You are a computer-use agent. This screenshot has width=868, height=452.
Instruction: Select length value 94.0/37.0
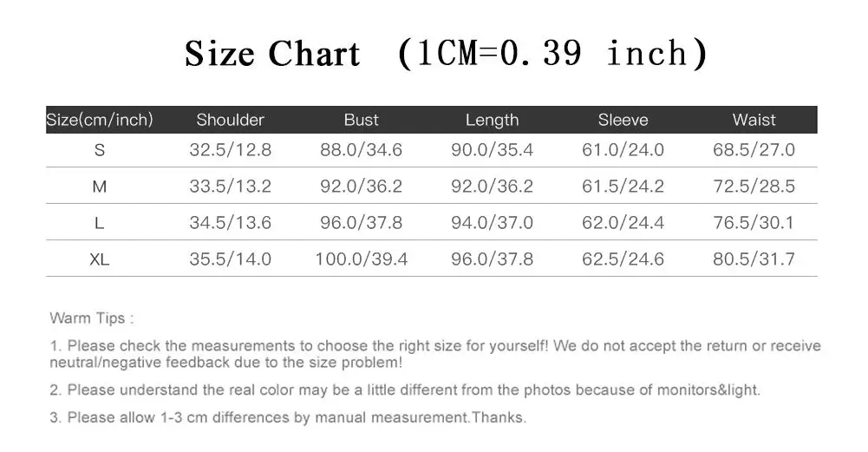(492, 223)
